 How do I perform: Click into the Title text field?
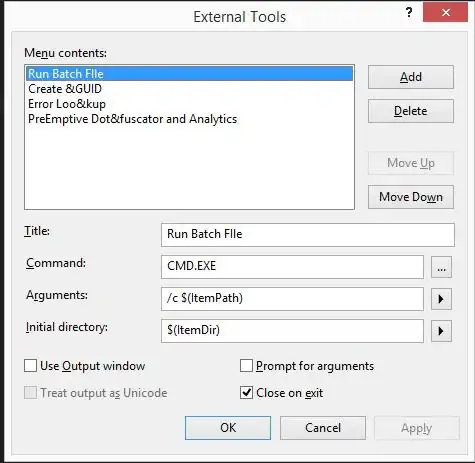308,235
